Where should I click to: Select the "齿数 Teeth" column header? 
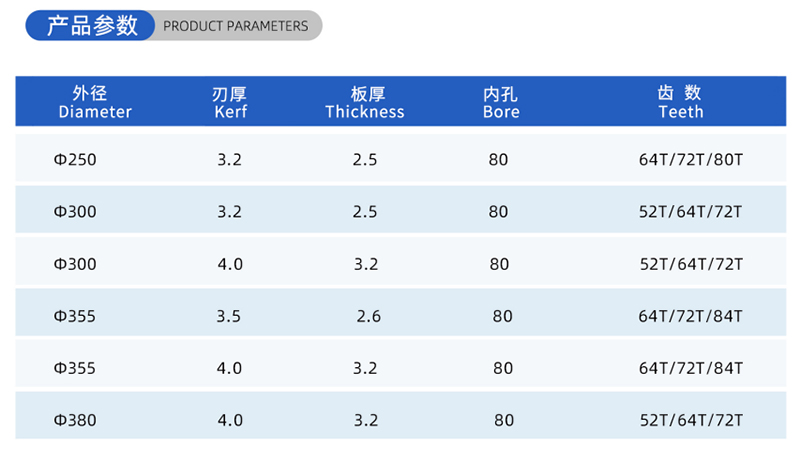pos(681,102)
